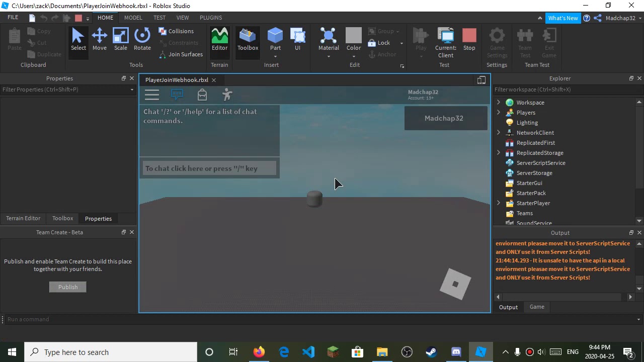Open Discord from taskbar

point(456,352)
